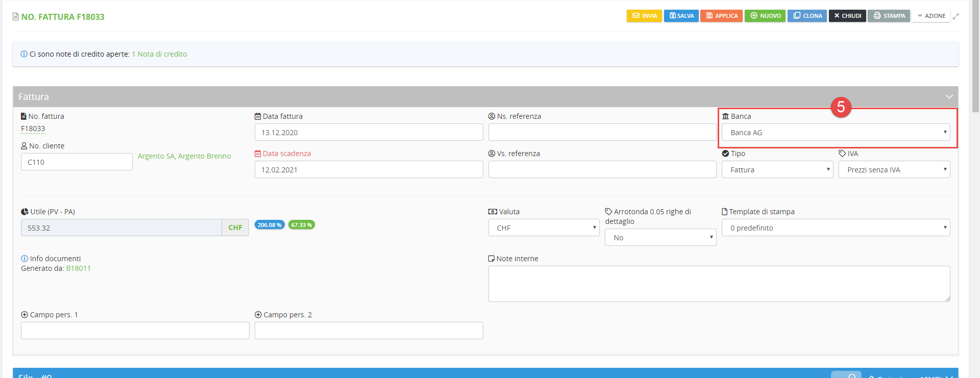Open customer link Argento SA, Argento Brenno
Image resolution: width=980 pixels, height=378 pixels.
click(184, 156)
